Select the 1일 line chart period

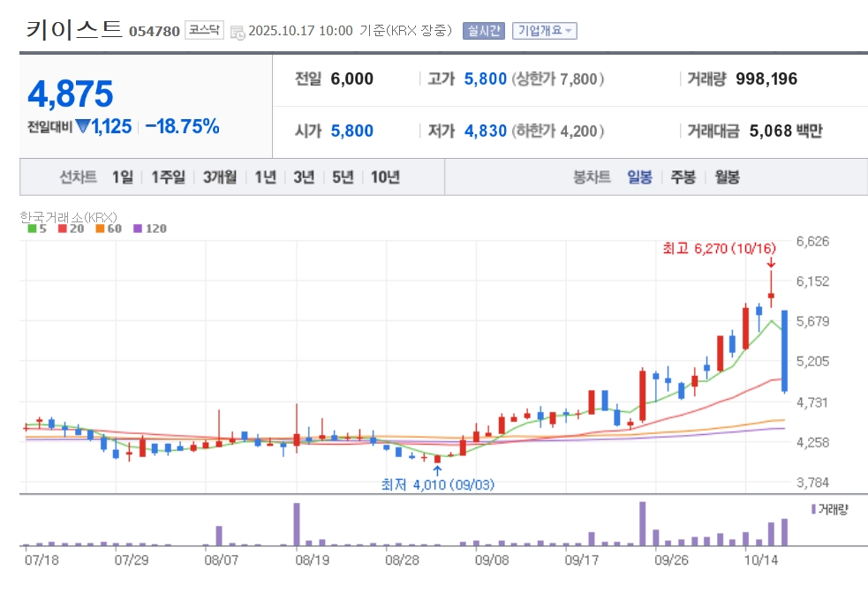[122, 177]
